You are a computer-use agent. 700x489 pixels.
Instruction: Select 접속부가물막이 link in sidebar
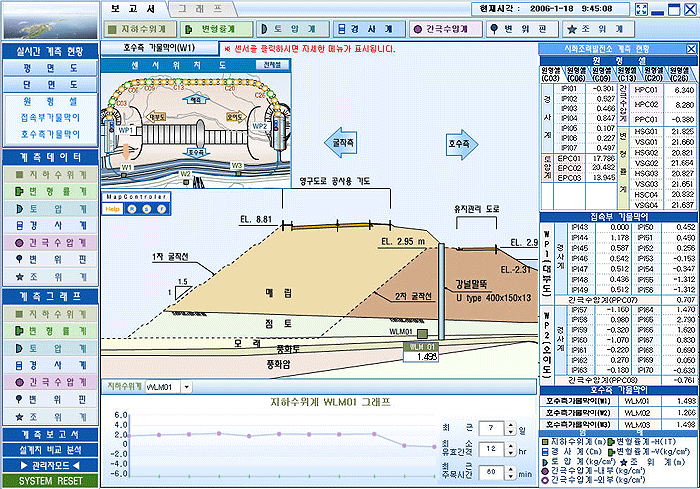50,117
